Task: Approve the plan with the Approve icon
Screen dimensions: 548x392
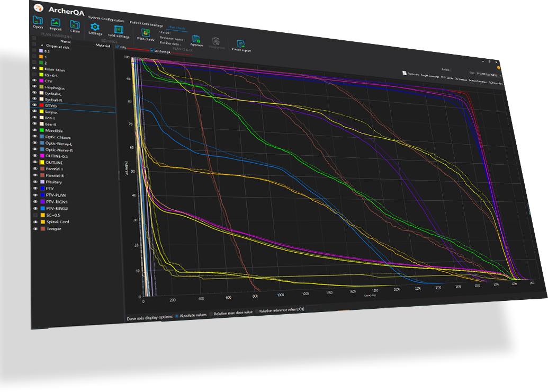Action: click(196, 39)
